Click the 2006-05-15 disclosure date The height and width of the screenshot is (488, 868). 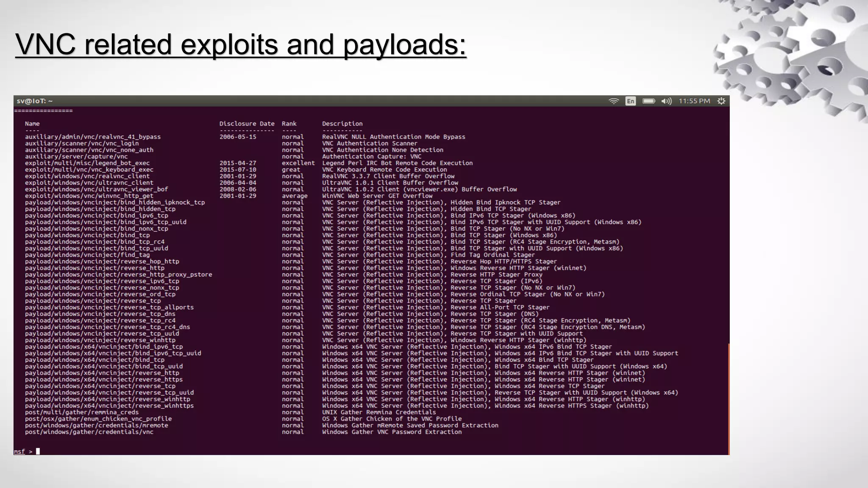238,137
